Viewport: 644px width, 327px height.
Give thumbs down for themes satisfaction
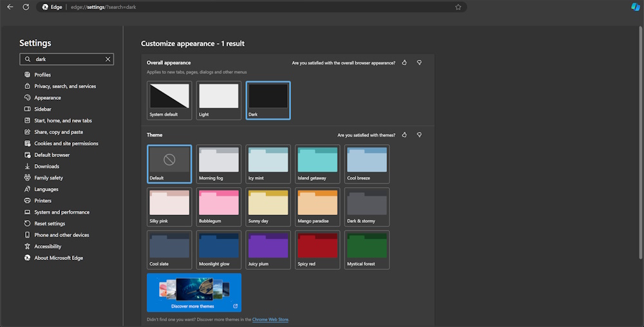(419, 135)
